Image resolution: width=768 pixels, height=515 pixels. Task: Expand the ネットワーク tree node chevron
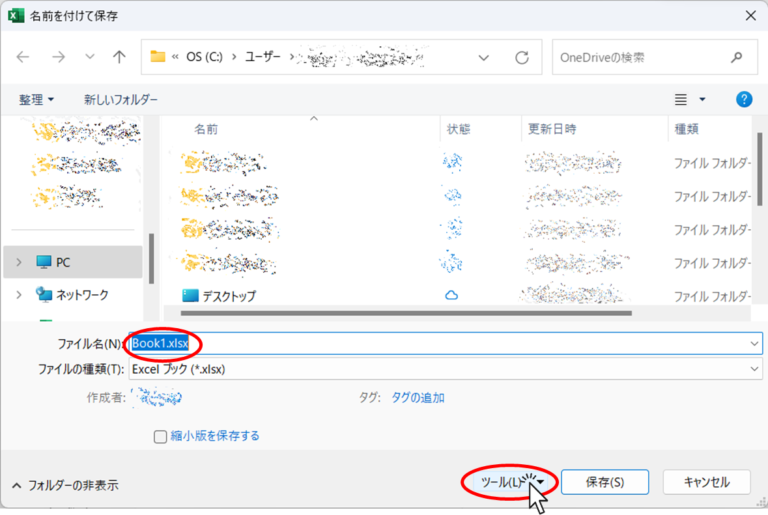click(x=18, y=295)
